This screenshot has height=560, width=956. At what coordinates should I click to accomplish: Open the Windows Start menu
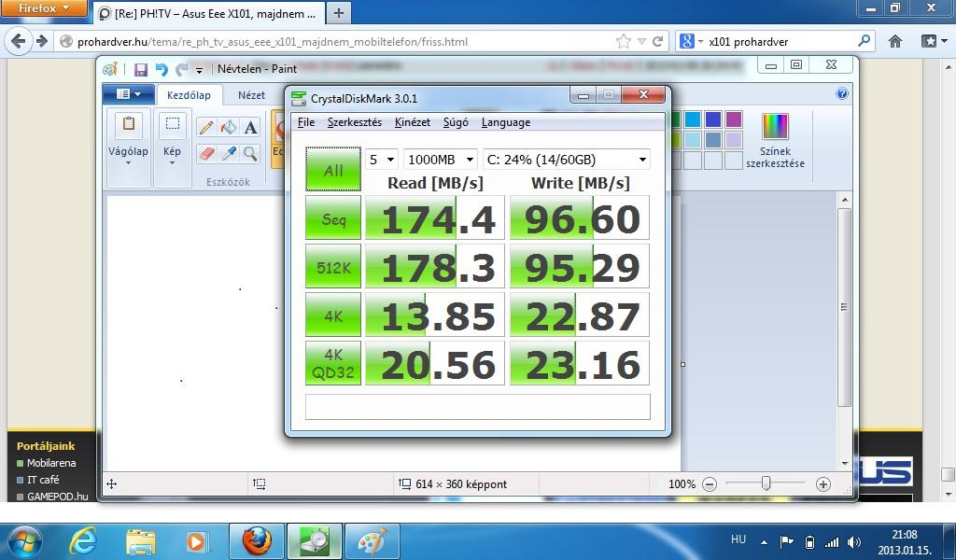click(24, 541)
